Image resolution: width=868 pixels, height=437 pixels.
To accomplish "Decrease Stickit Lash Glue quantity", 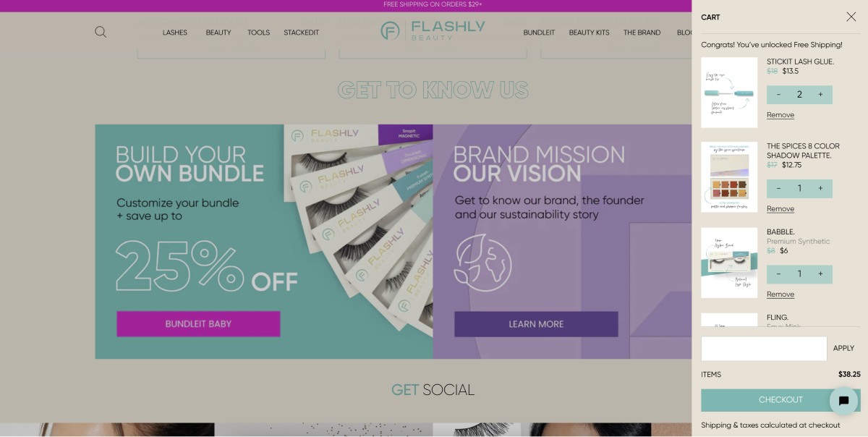I will (778, 95).
